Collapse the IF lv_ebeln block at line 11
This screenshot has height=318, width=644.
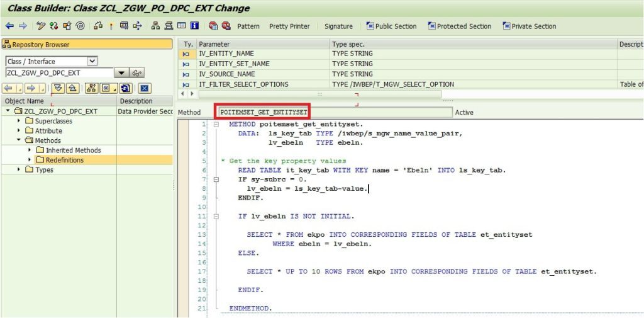(216, 216)
